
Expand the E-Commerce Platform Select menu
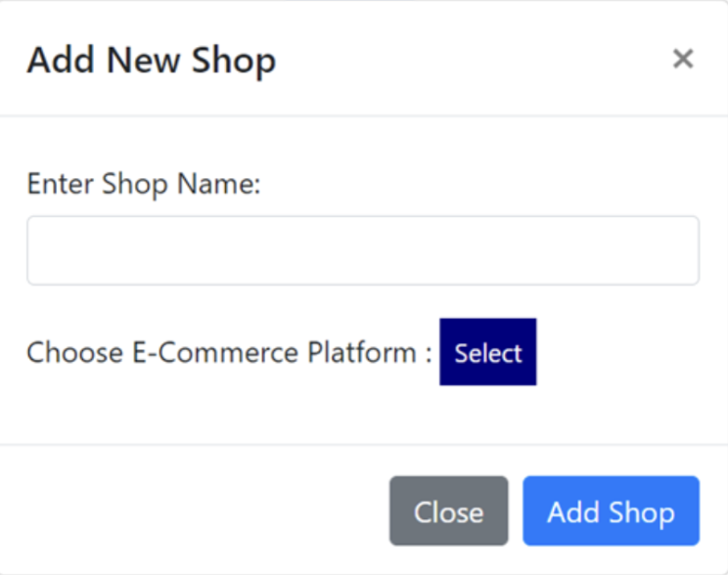tap(487, 352)
